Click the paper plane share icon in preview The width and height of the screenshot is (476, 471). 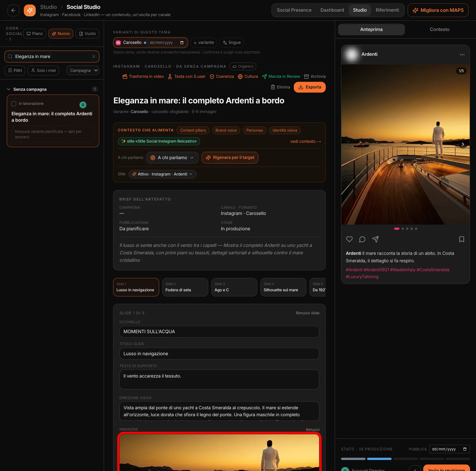[x=375, y=239]
